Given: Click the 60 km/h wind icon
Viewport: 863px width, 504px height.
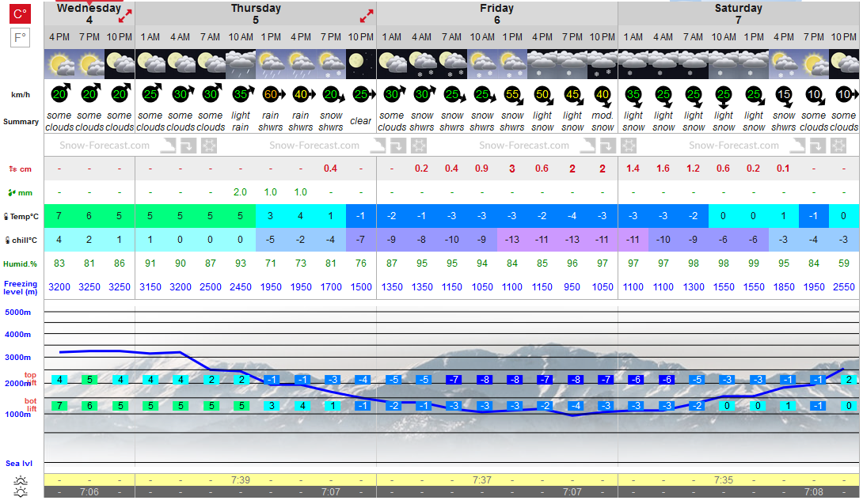Looking at the screenshot, I should click(272, 94).
